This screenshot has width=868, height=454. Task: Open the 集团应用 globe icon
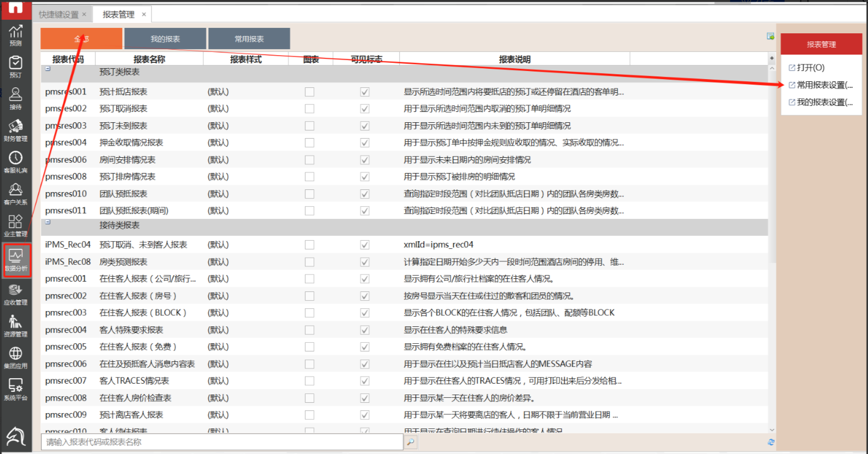click(15, 357)
